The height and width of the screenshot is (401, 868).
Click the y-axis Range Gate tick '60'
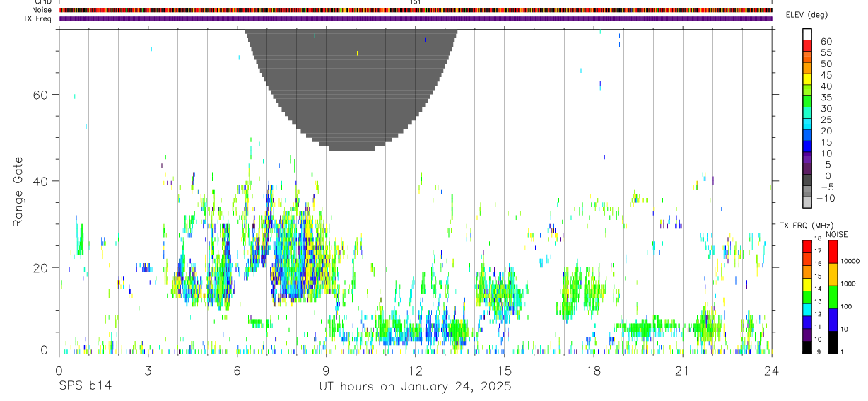(42, 95)
